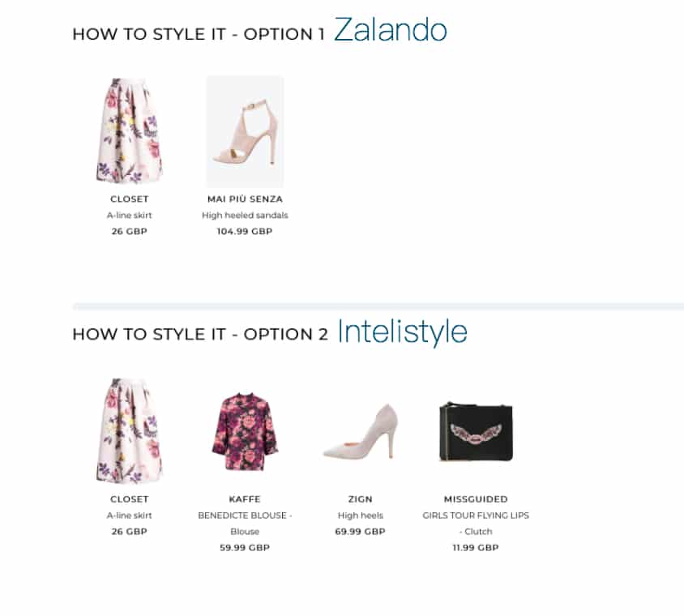Click the 69.99 GBP price
The width and height of the screenshot is (684, 616).
click(x=361, y=532)
